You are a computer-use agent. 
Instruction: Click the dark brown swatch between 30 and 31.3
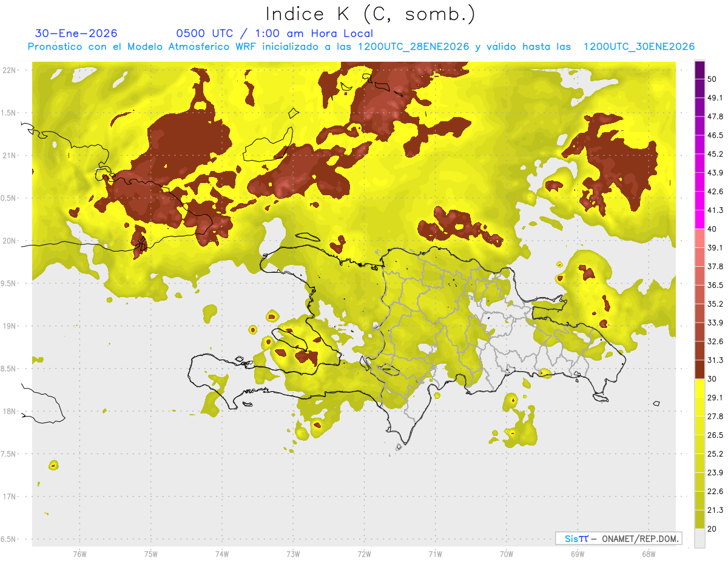(x=699, y=370)
